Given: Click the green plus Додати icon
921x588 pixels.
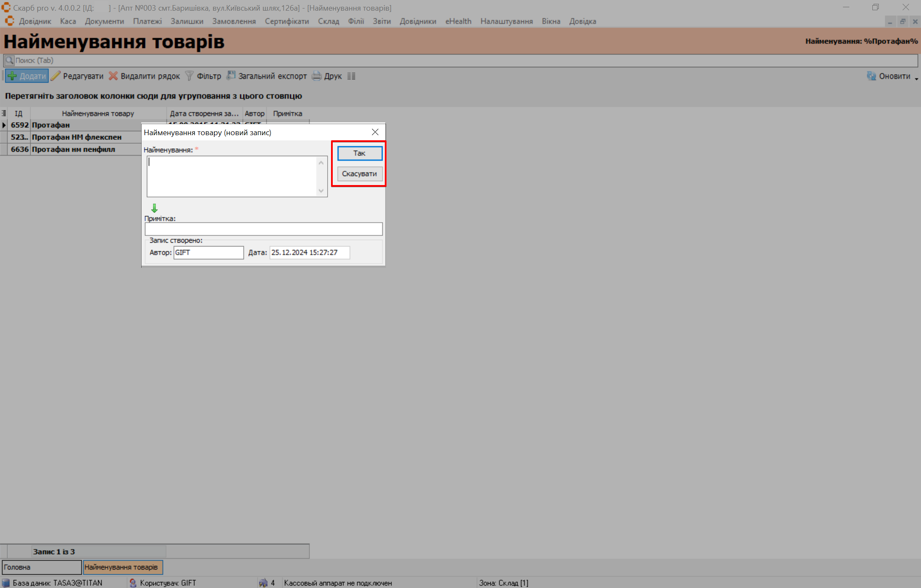Looking at the screenshot, I should (x=13, y=76).
